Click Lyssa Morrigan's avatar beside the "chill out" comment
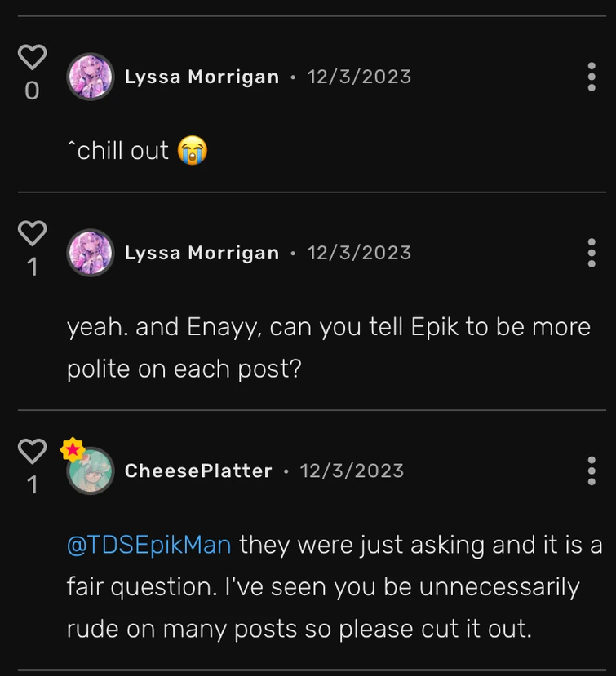616x676 pixels. click(x=90, y=77)
